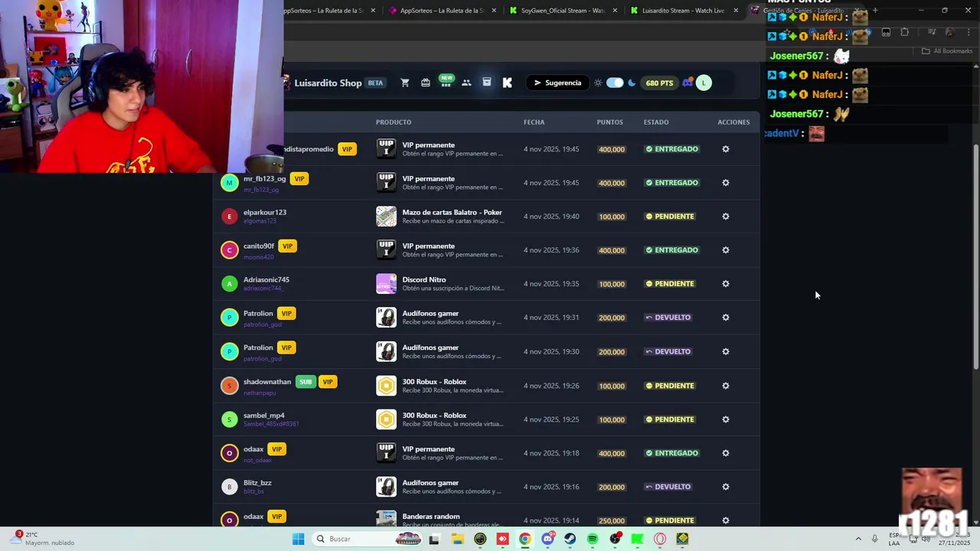Open actions gear for mr_fb123_og row

tap(726, 183)
